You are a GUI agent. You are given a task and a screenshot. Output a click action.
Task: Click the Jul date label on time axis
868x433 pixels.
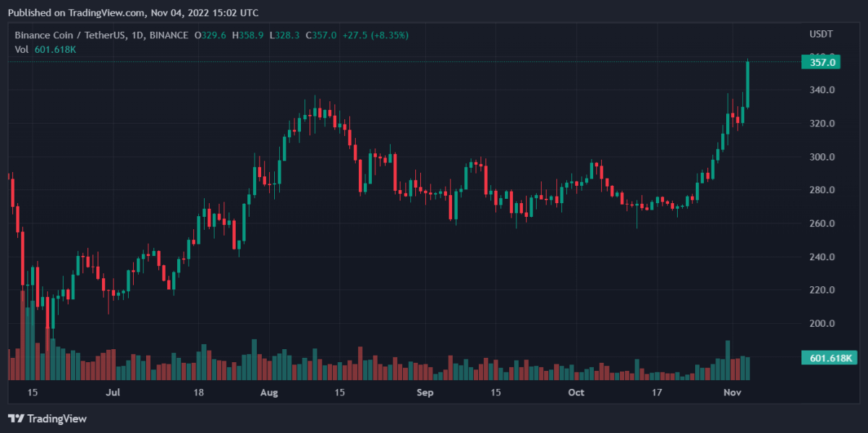pyautogui.click(x=112, y=393)
